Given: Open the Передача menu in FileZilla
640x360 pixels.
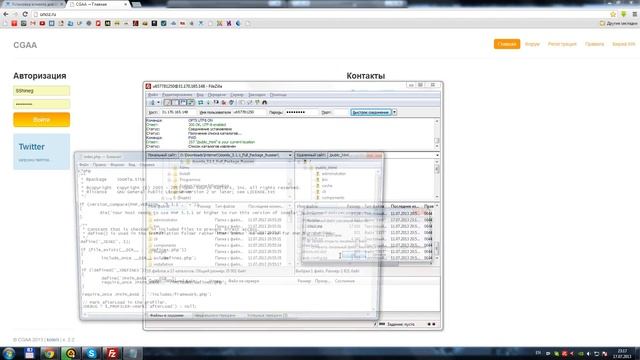Looking at the screenshot, I should [x=217, y=95].
